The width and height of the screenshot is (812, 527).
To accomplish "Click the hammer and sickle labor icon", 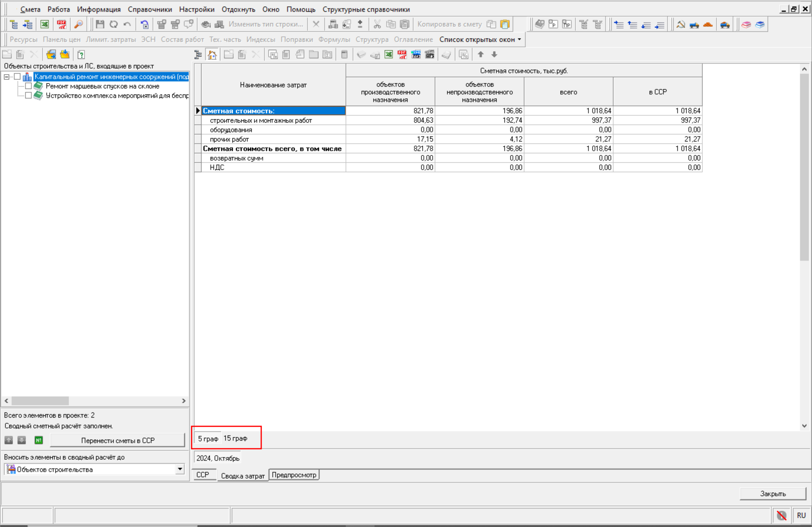I will coord(681,24).
